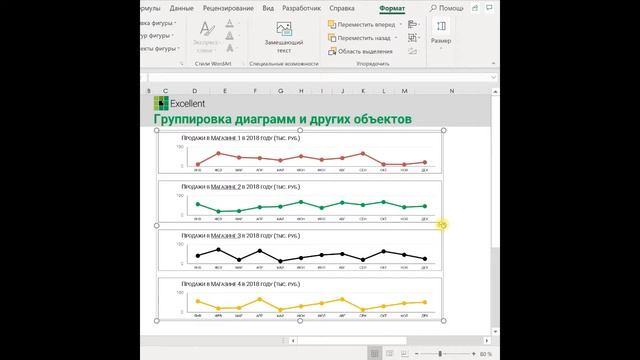
Task: Click the Переместить вперед icon
Action: [332, 24]
